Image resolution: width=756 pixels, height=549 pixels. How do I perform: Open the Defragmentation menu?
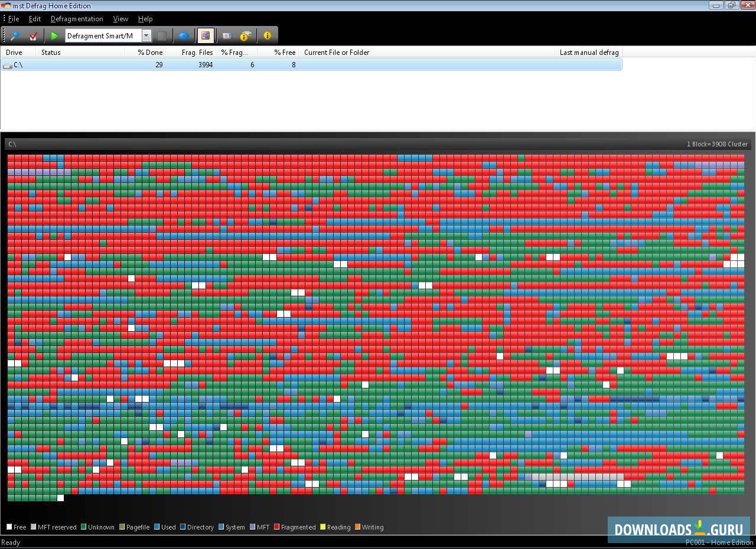[77, 19]
